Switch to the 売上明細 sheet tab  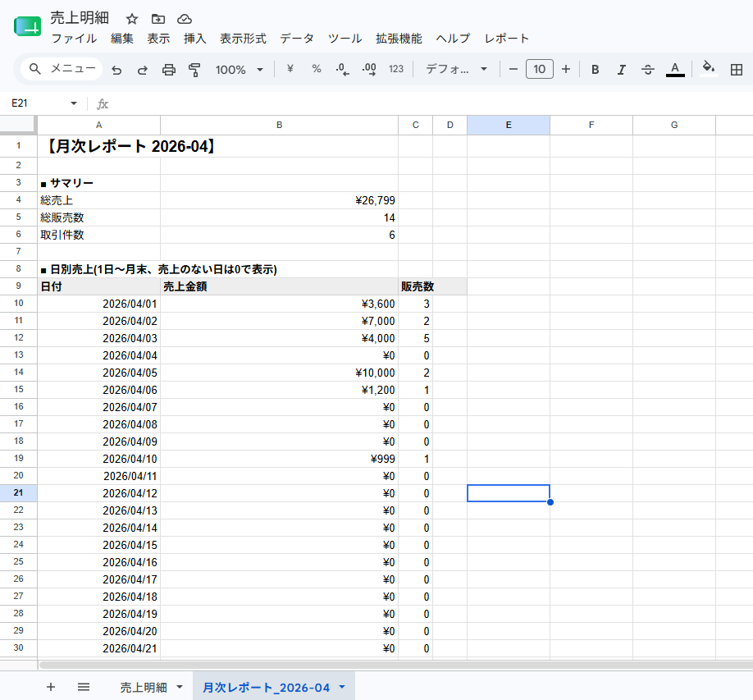144,688
